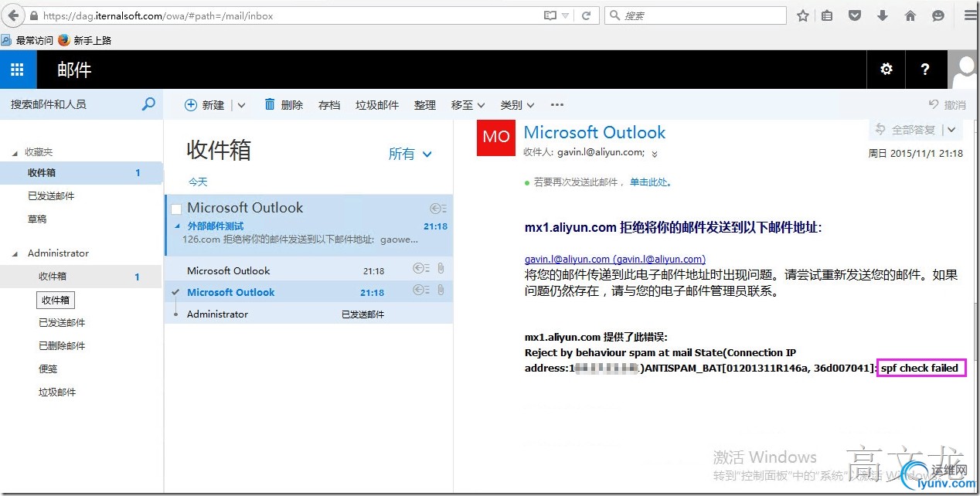This screenshot has width=980, height=496.
Task: Click reply-all icon on 外部邮件测试 conversation
Action: click(x=438, y=209)
